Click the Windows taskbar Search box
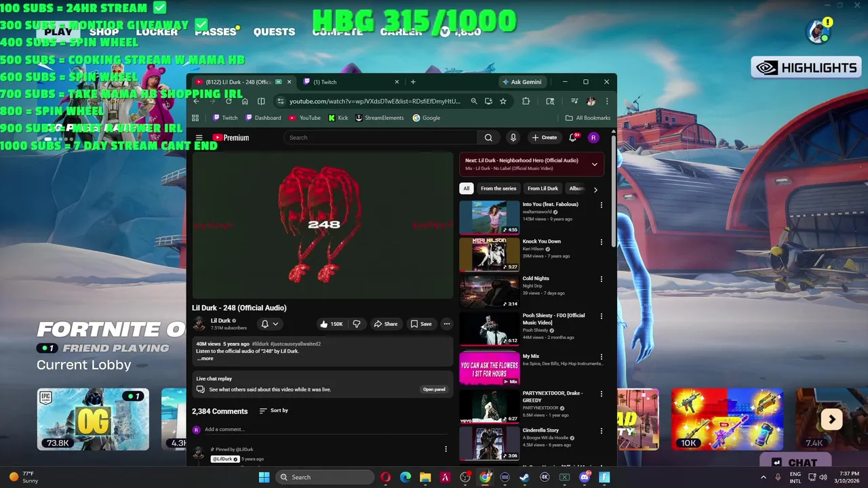 pyautogui.click(x=325, y=477)
